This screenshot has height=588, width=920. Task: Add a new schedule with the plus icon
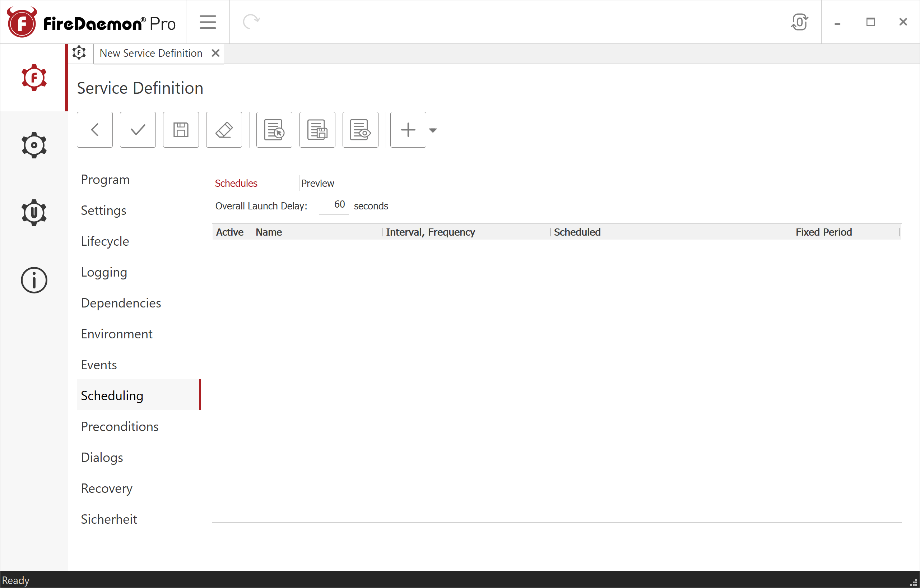point(408,130)
